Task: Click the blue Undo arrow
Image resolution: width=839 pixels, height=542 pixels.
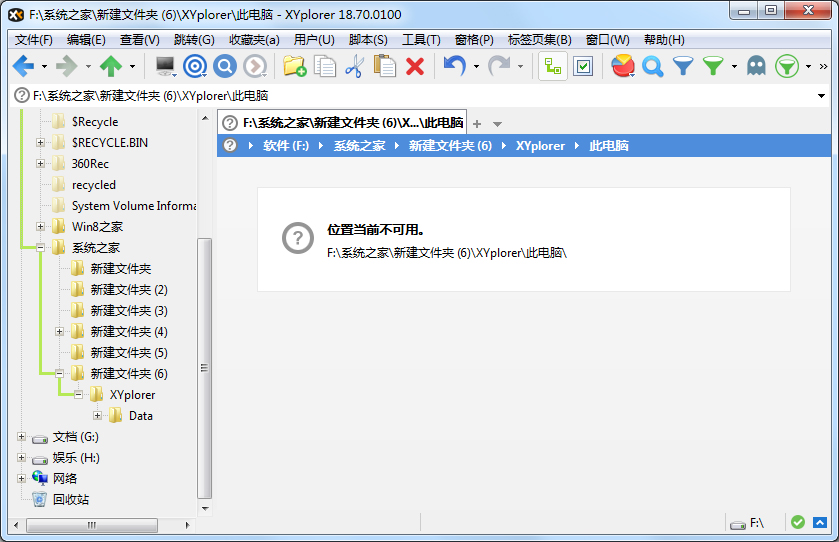Action: click(x=454, y=66)
